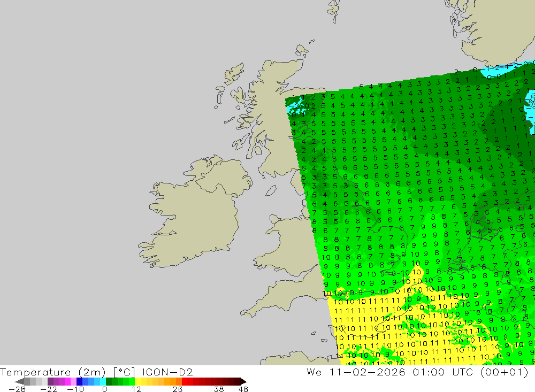Click the -22 legend scale label

[49, 389]
